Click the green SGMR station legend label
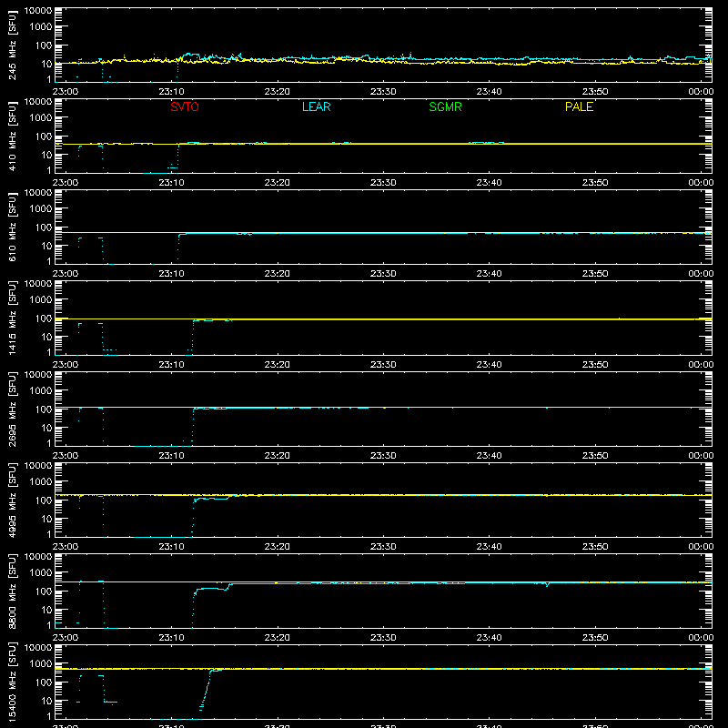This screenshot has width=728, height=728. [x=445, y=106]
